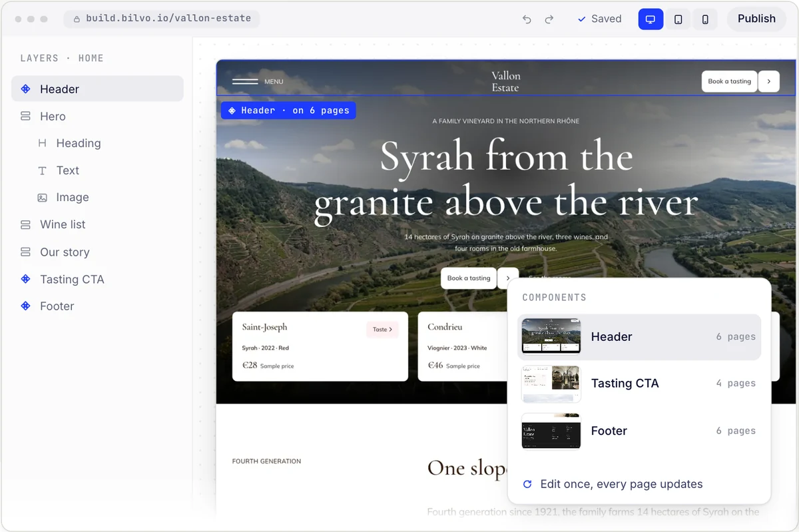Click the refresh icon beside Edit once
Screen dimensions: 799x532
point(527,484)
